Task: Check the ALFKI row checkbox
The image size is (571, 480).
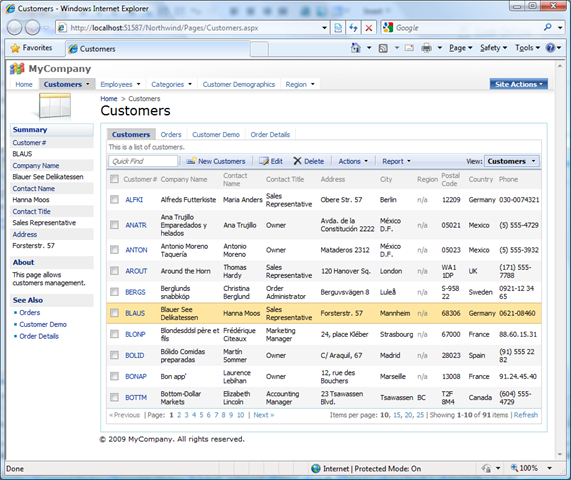Action: coord(114,199)
